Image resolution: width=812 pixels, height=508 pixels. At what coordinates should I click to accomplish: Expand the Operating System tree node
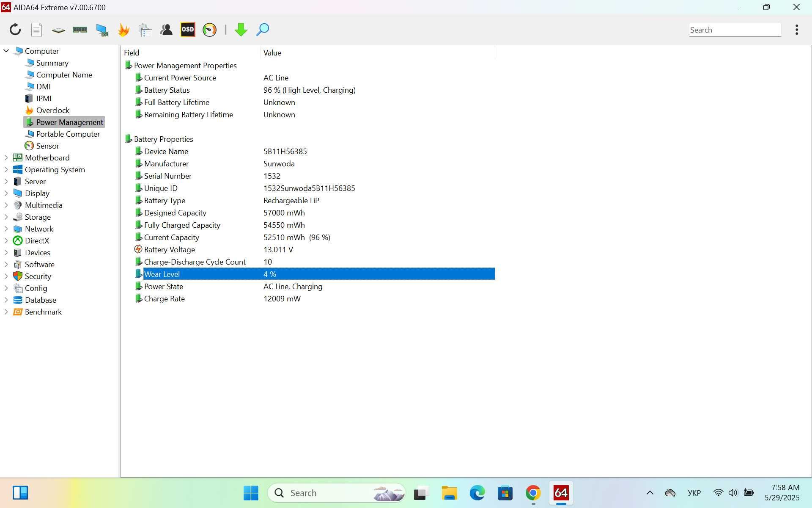6,169
